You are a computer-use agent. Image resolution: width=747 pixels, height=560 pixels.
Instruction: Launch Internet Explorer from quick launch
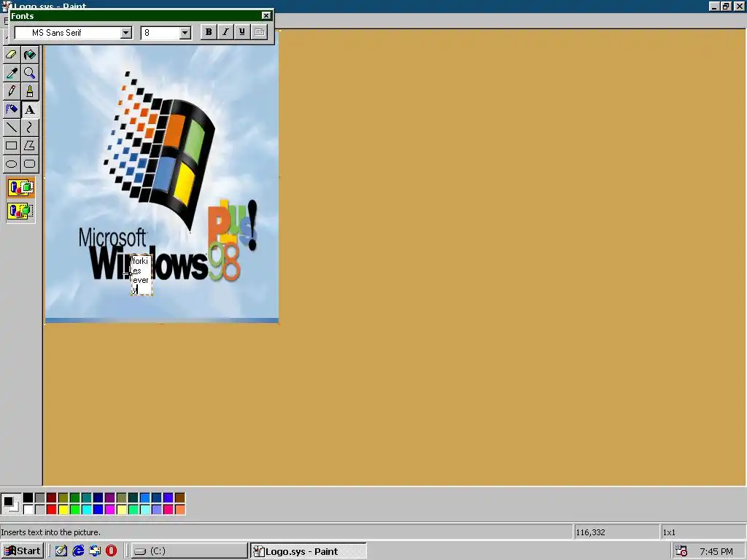[x=78, y=551]
